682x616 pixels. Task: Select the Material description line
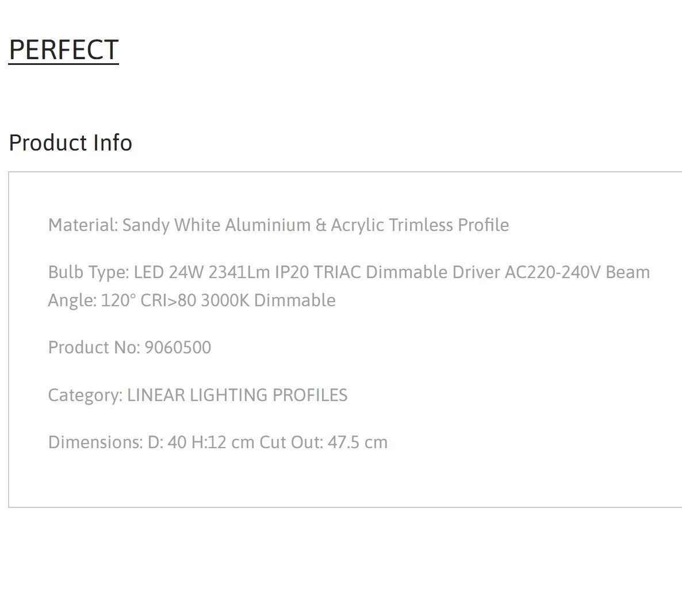click(278, 225)
